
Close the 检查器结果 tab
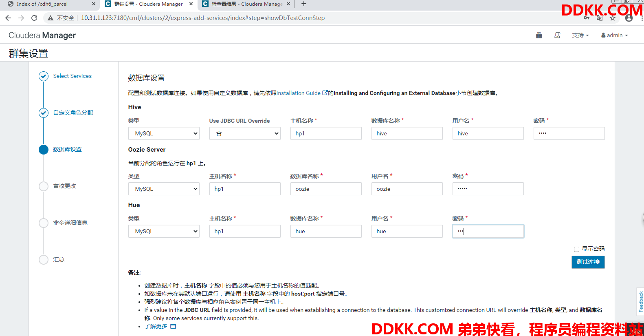[288, 4]
